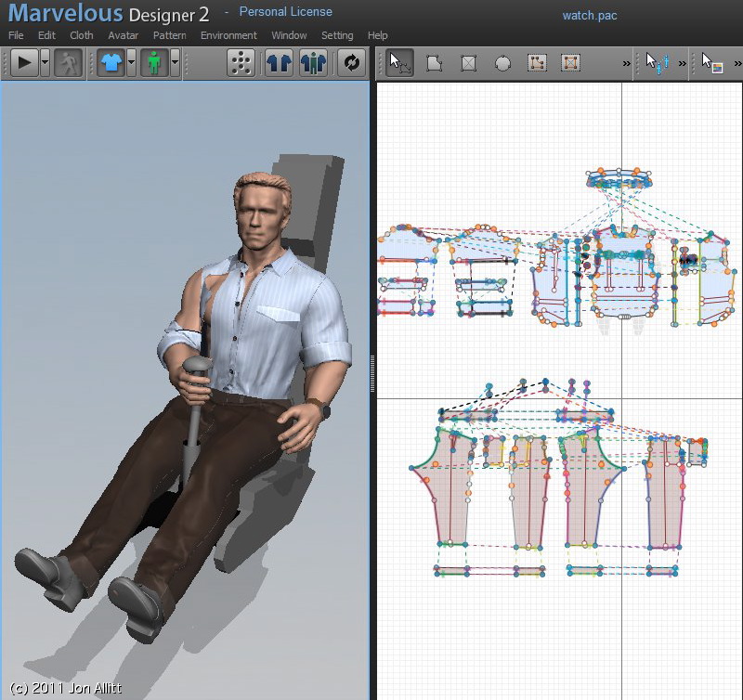Start simulation with the play button
This screenshot has width=743, height=700.
(25, 62)
